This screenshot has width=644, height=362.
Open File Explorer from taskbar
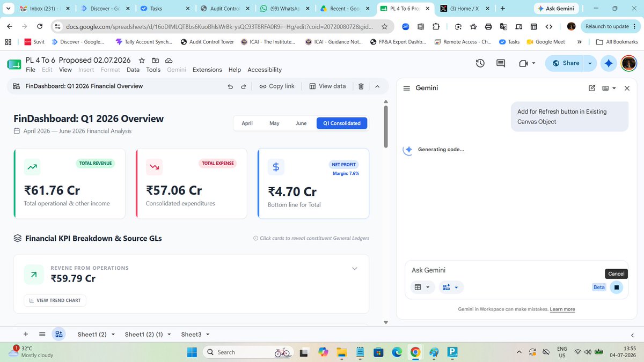click(342, 352)
